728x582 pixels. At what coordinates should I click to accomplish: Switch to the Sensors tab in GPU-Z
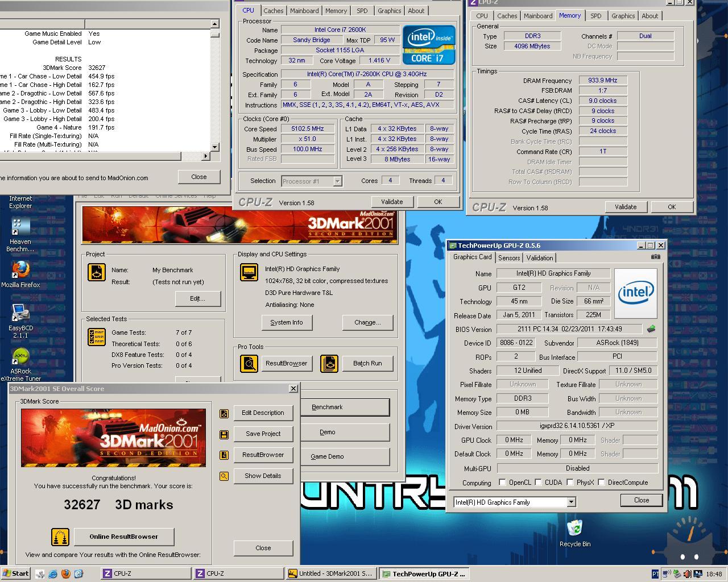(508, 258)
